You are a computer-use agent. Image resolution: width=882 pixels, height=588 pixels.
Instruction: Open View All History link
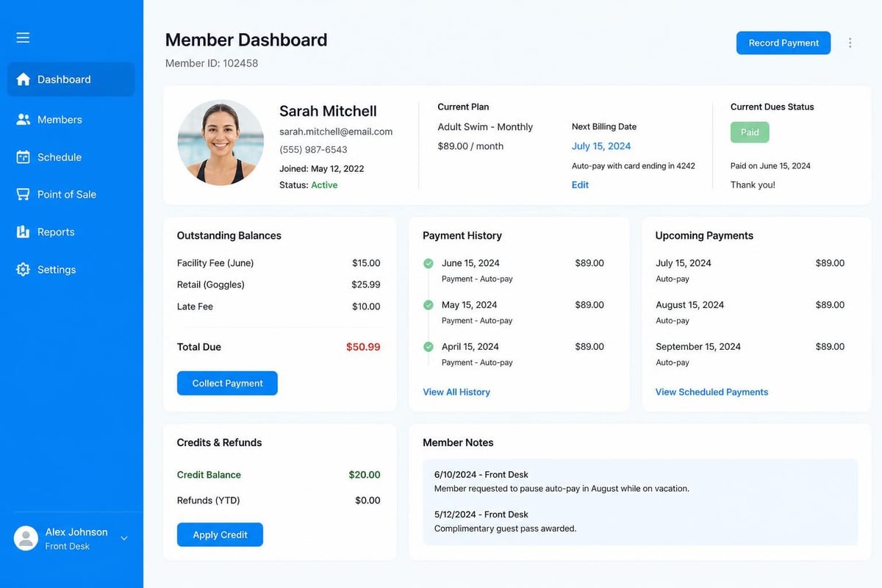(x=456, y=392)
